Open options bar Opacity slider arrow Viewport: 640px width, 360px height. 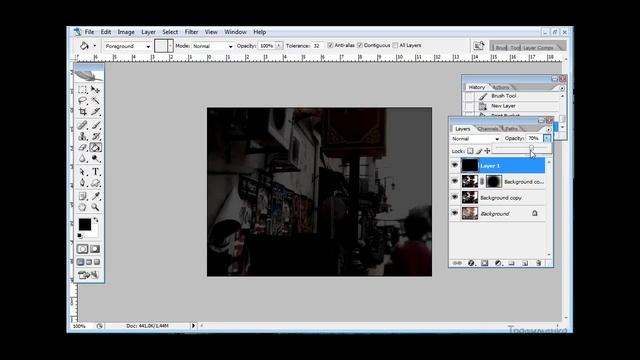click(x=279, y=46)
